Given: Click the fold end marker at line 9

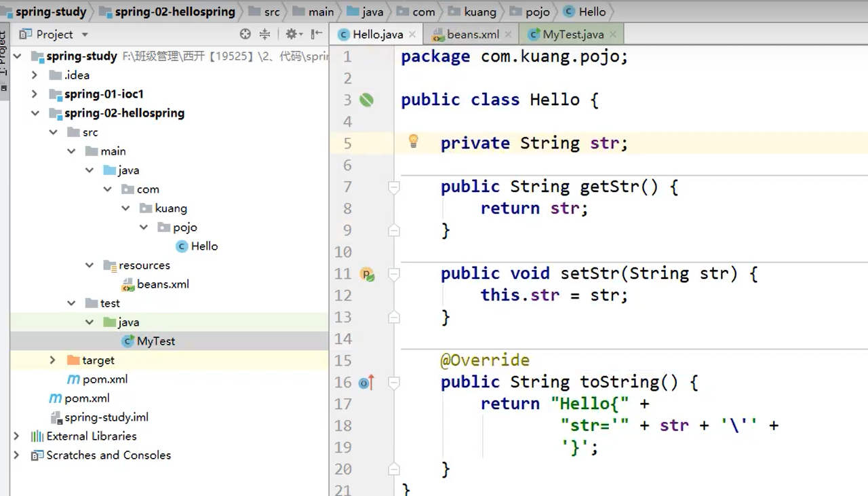Looking at the screenshot, I should (394, 231).
